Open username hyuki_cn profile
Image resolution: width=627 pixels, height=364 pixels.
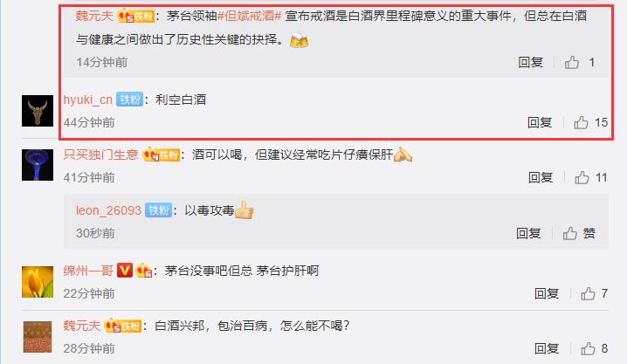click(88, 100)
